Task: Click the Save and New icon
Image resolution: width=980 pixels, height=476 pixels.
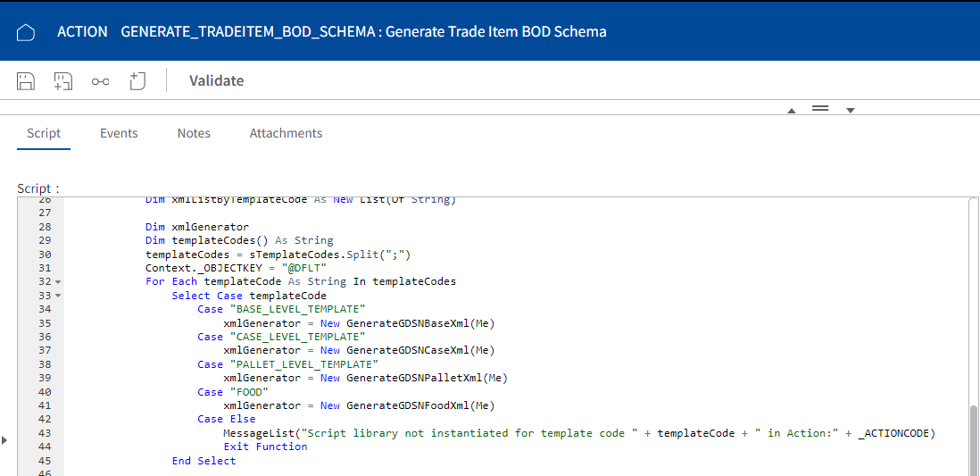Action: coord(63,81)
